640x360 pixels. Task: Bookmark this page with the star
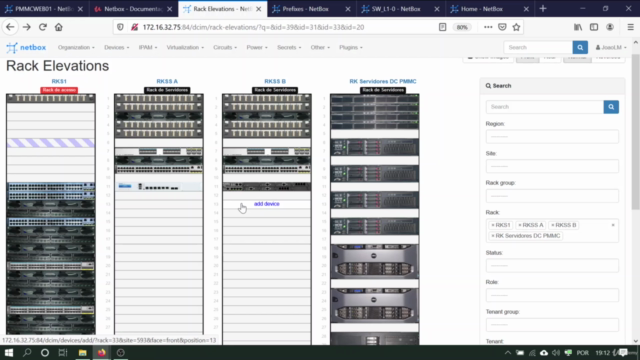(516, 27)
